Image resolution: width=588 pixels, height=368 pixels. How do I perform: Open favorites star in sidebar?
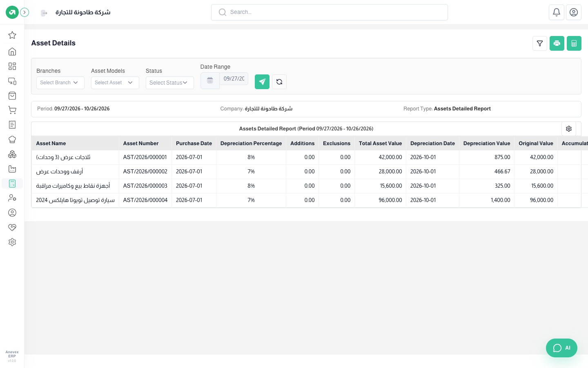[x=12, y=35]
